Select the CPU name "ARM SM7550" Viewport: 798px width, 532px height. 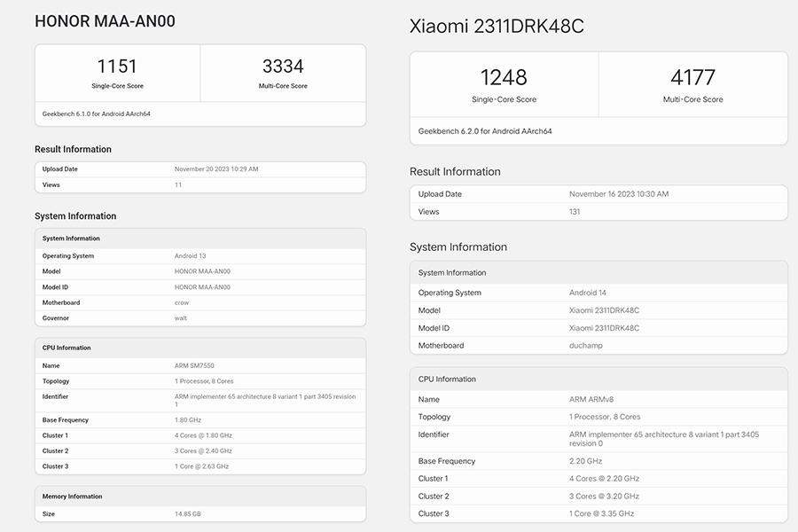click(194, 366)
